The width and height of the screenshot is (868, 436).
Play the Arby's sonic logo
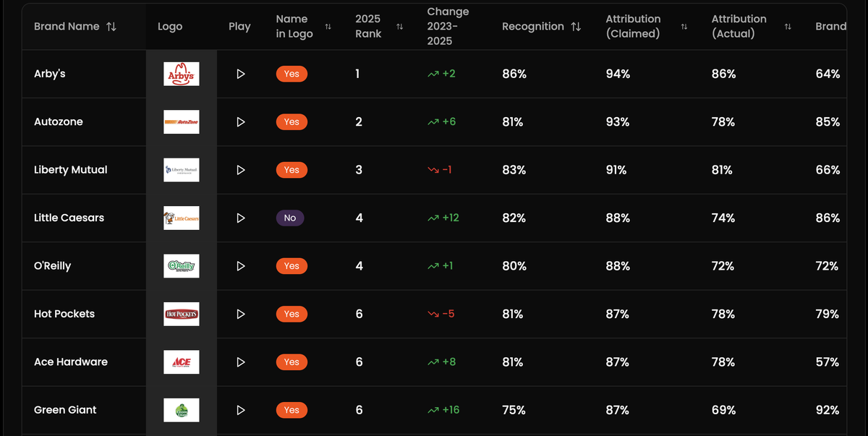[x=241, y=74]
